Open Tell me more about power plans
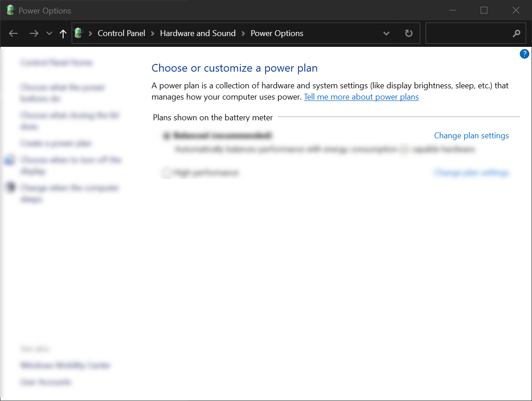532x401 pixels. click(x=361, y=97)
